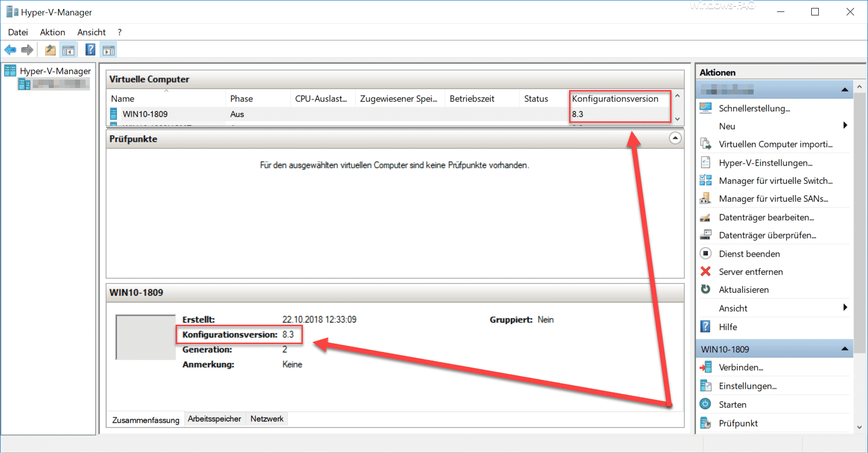Click the Zugewiesener Spei... column header
868x453 pixels.
click(400, 98)
